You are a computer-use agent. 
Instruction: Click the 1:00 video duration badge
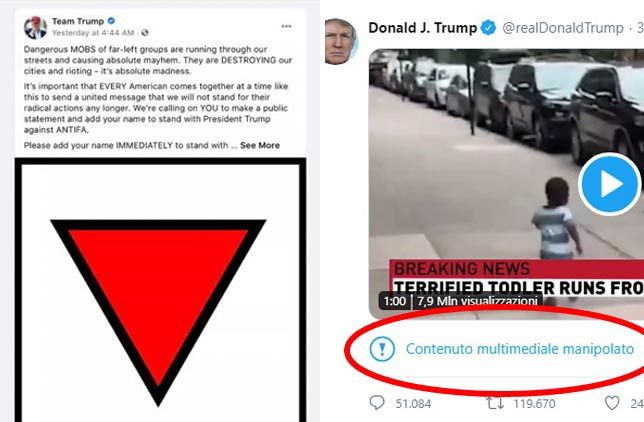click(x=394, y=301)
